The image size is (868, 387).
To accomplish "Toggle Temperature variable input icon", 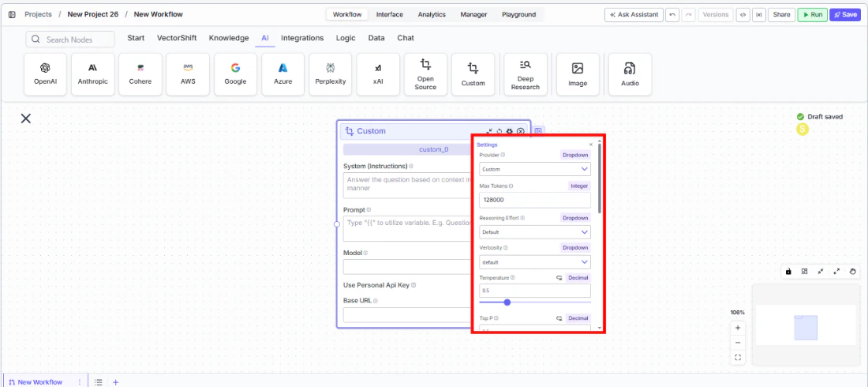I will tap(559, 278).
